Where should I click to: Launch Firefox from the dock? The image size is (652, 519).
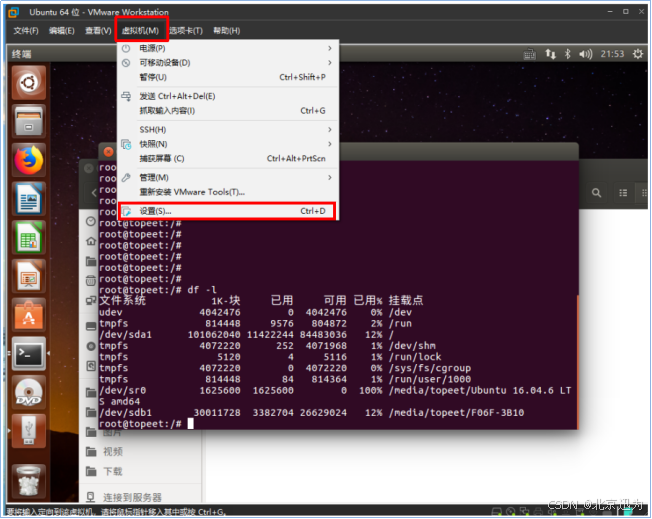click(x=28, y=160)
